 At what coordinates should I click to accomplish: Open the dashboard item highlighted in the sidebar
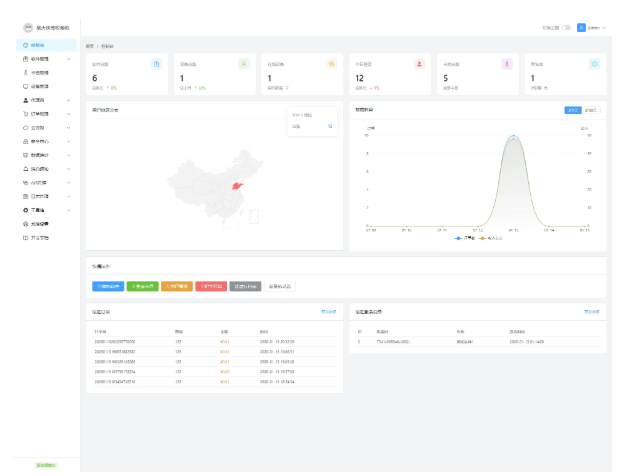click(38, 46)
